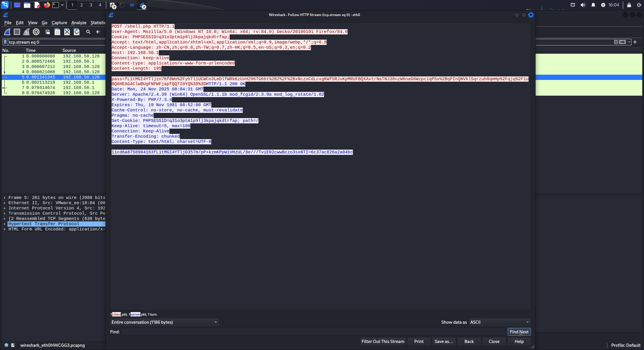Click the Save as… button

444,341
